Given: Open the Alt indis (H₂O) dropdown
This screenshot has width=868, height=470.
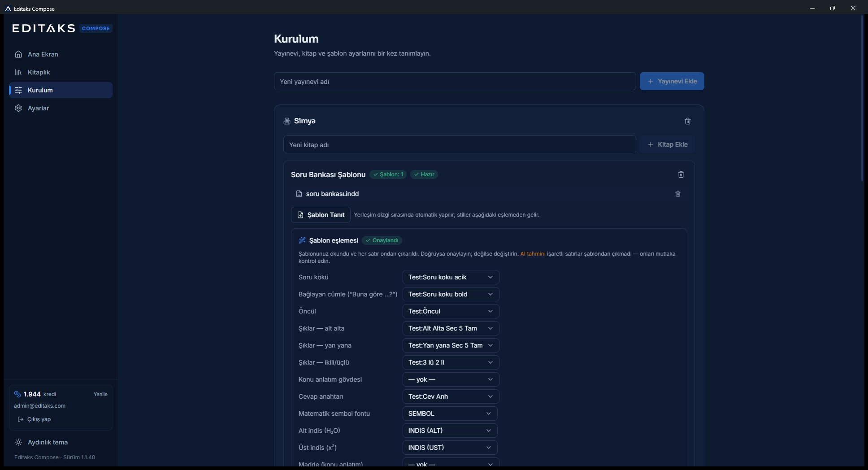Looking at the screenshot, I should click(450, 431).
